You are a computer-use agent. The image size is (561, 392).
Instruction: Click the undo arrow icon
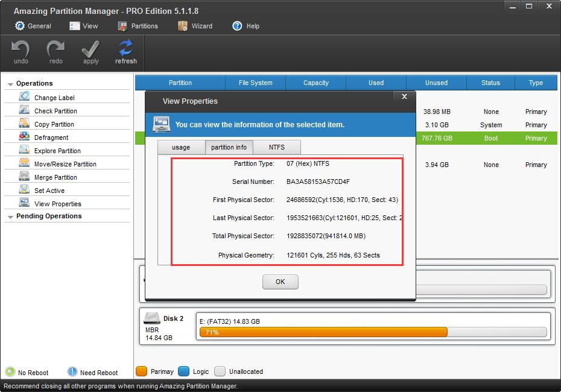21,48
